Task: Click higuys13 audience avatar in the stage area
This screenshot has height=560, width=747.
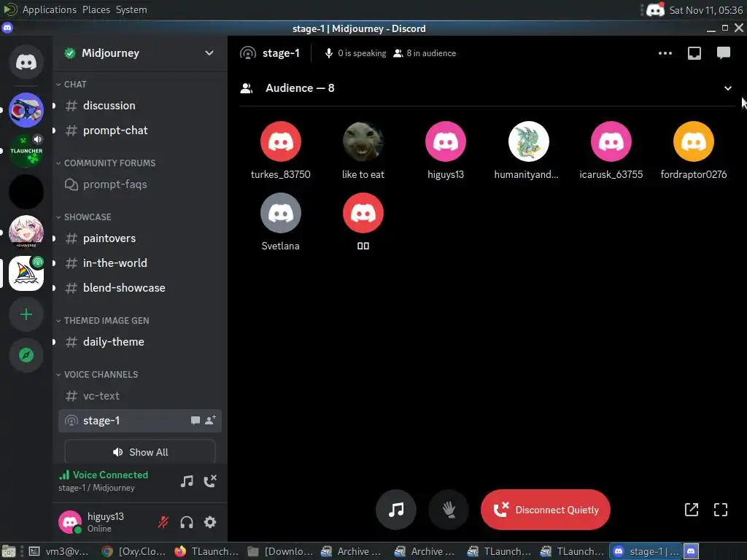Action: (446, 141)
